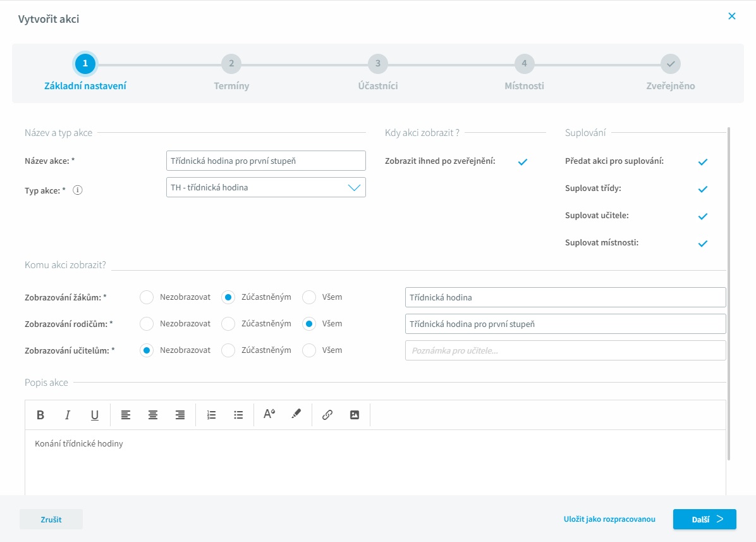Image resolution: width=756 pixels, height=542 pixels.
Task: Select Zúčastněným for Zobrazování rodičům
Action: point(228,324)
